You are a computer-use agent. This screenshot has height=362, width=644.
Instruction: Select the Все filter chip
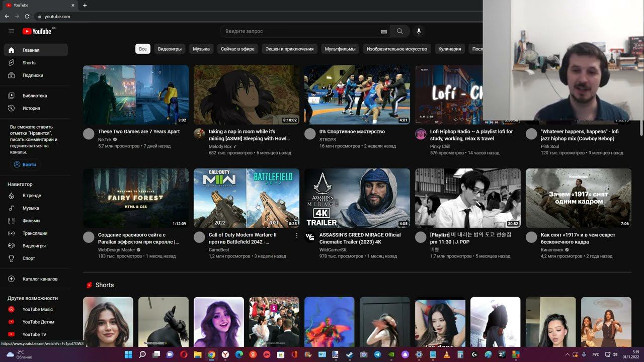point(143,49)
